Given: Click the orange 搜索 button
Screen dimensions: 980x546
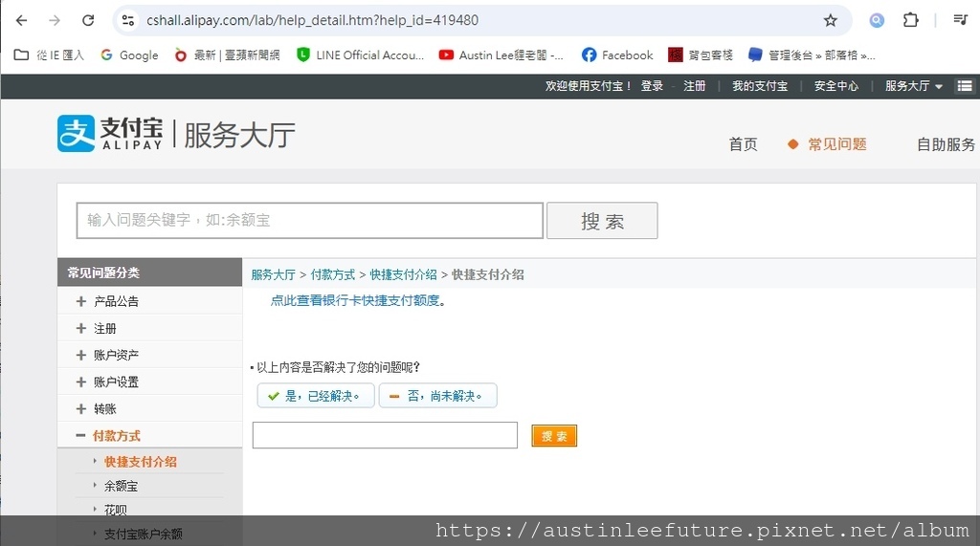Looking at the screenshot, I should [554, 435].
